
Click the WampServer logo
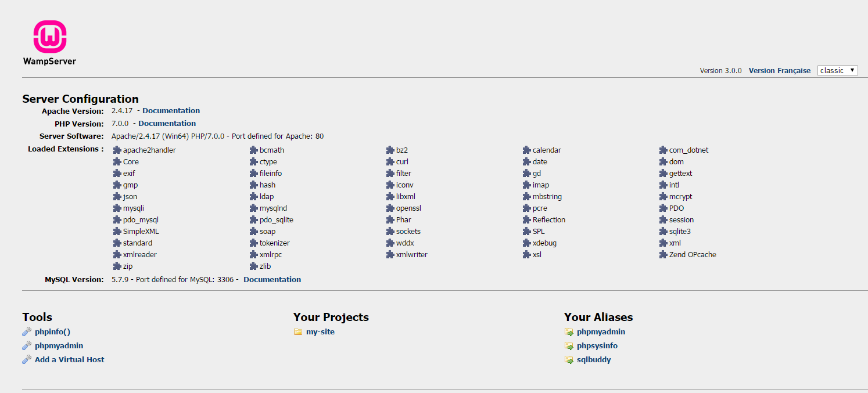pos(49,42)
